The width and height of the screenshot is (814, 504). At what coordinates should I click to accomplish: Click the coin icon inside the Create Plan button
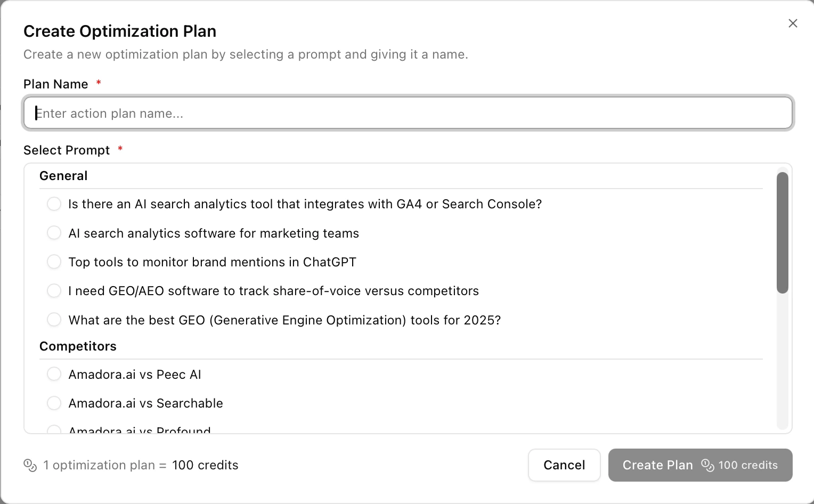coord(708,465)
